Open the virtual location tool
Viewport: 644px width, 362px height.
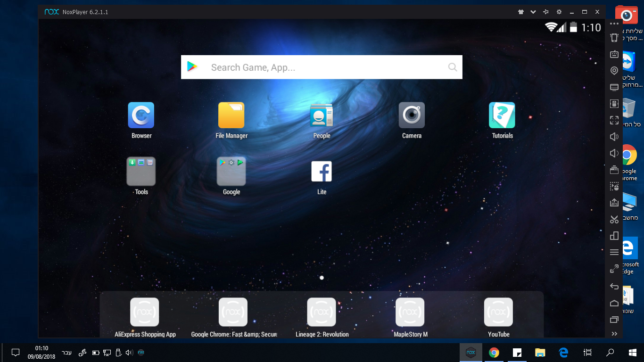click(x=614, y=71)
